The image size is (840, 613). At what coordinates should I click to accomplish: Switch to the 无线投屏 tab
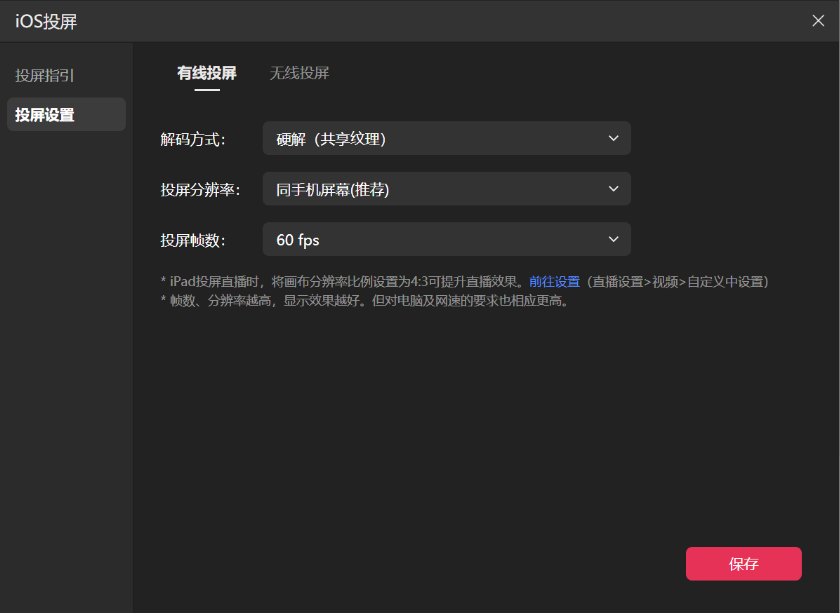click(299, 73)
